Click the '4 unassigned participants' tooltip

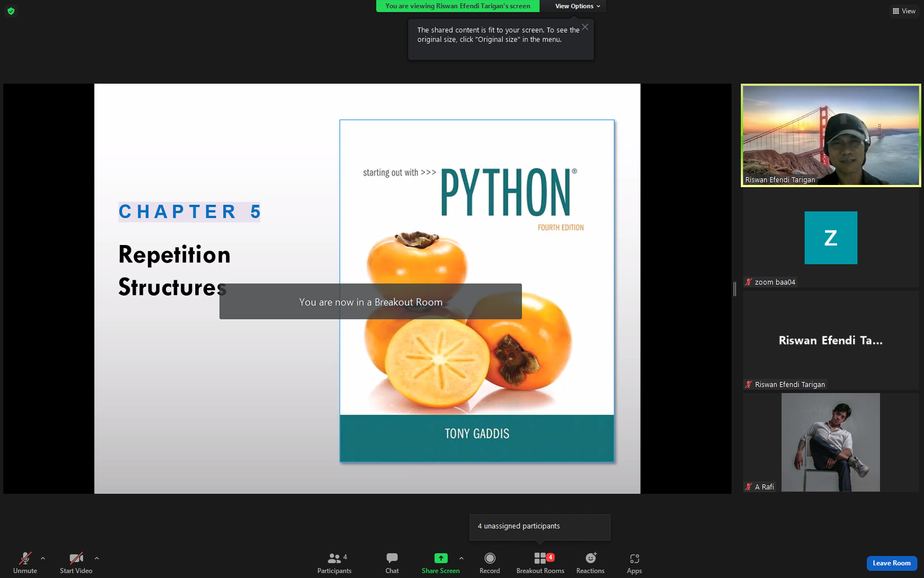pyautogui.click(x=540, y=527)
